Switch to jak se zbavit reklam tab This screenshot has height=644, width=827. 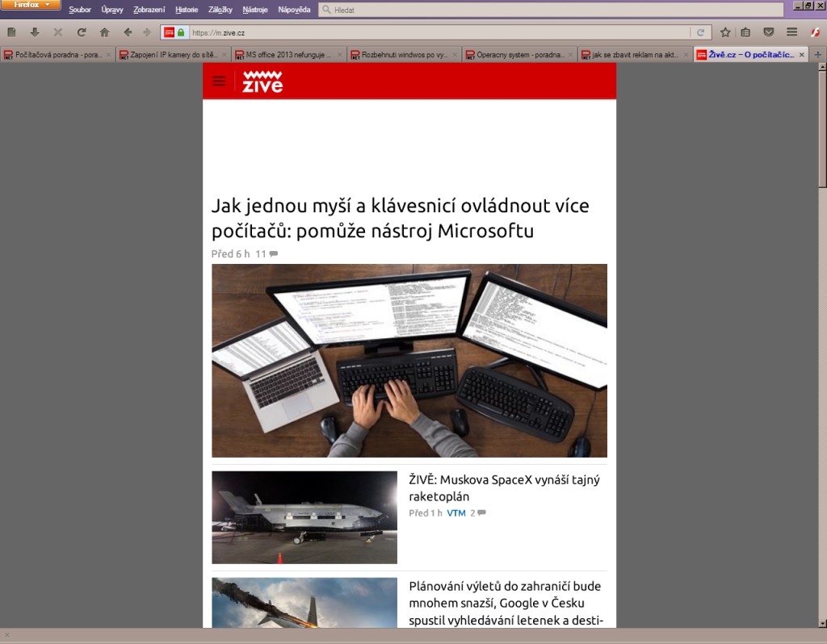click(635, 55)
